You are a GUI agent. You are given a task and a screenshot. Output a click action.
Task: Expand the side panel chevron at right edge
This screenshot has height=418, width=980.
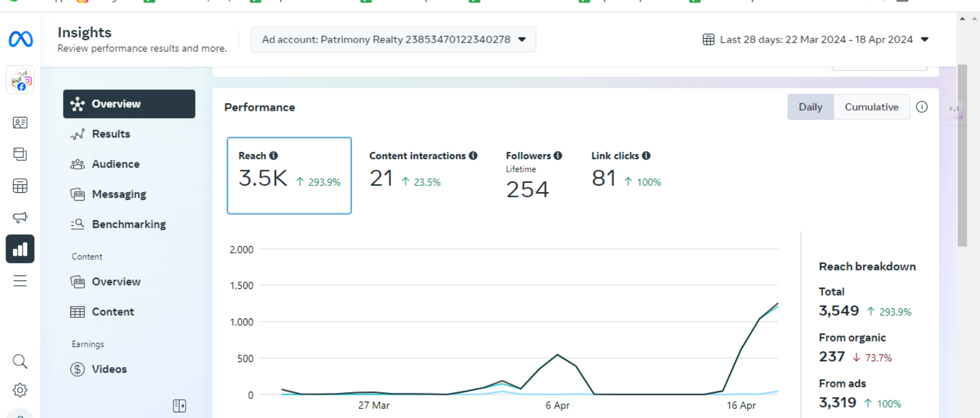(x=954, y=108)
